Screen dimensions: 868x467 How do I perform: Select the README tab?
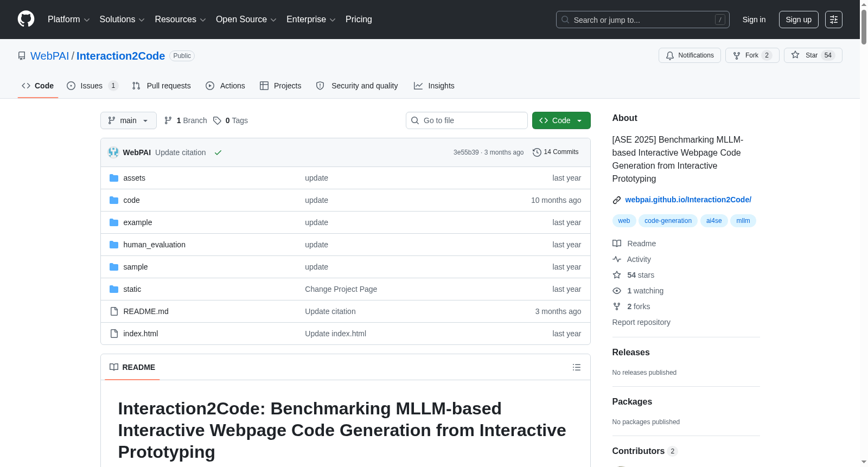point(132,367)
